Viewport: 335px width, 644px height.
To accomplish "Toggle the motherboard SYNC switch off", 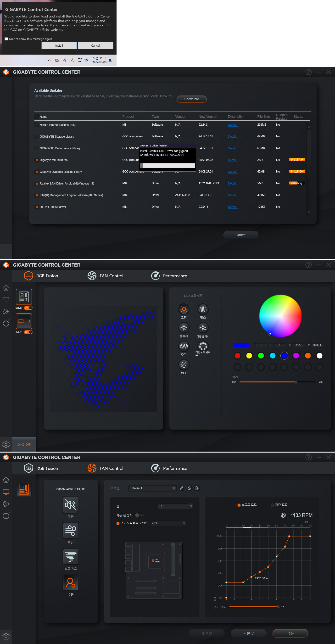I will tap(28, 308).
